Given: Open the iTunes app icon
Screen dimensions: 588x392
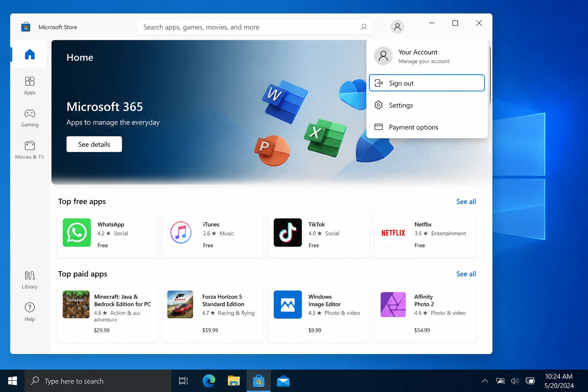Looking at the screenshot, I should 181,233.
